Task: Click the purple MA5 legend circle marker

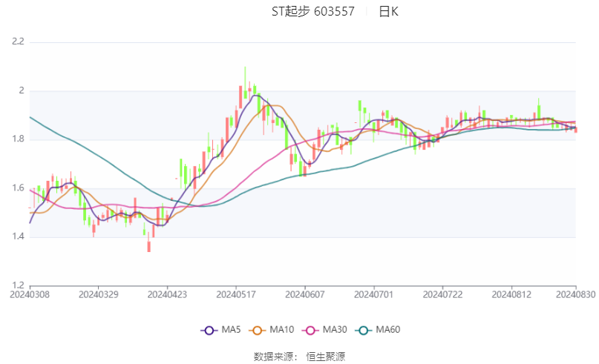Action: coord(210,330)
